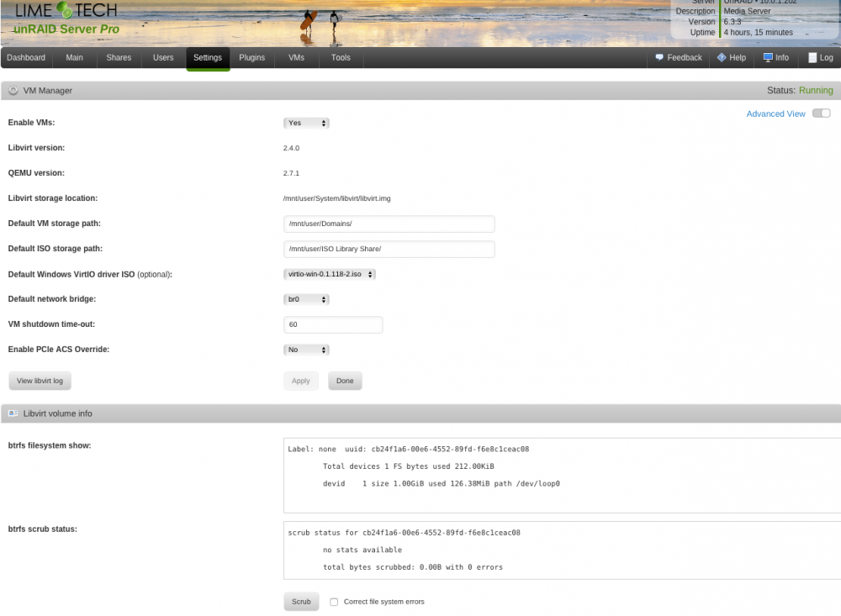The width and height of the screenshot is (841, 616).
Task: Click the Enable VMs label
Action: click(31, 123)
